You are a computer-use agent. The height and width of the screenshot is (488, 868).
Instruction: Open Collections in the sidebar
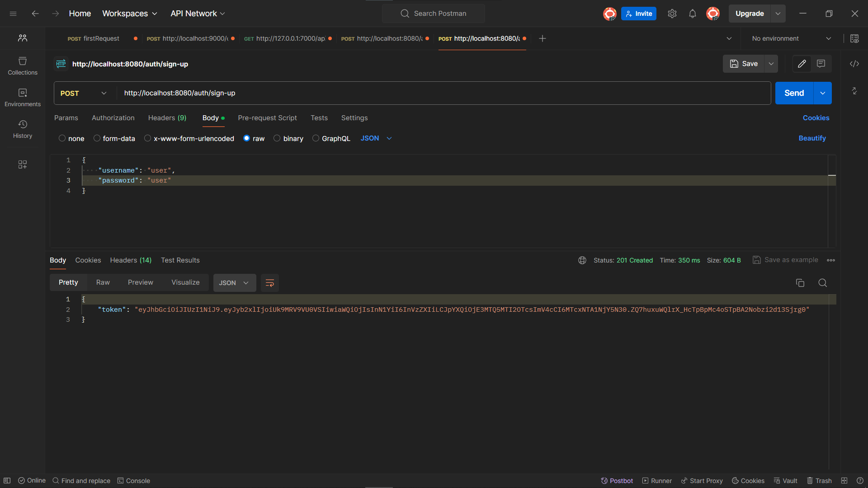pos(23,66)
